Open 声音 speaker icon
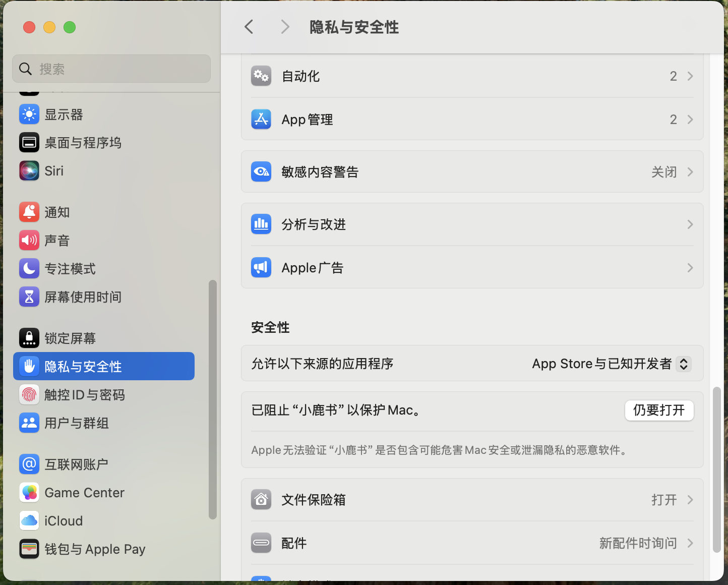This screenshot has width=728, height=585. click(29, 241)
